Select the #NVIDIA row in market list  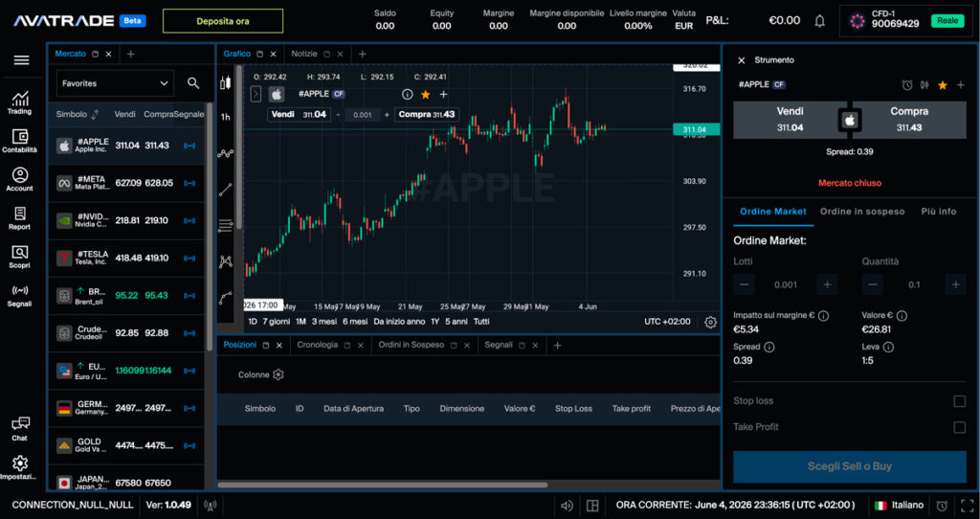127,221
